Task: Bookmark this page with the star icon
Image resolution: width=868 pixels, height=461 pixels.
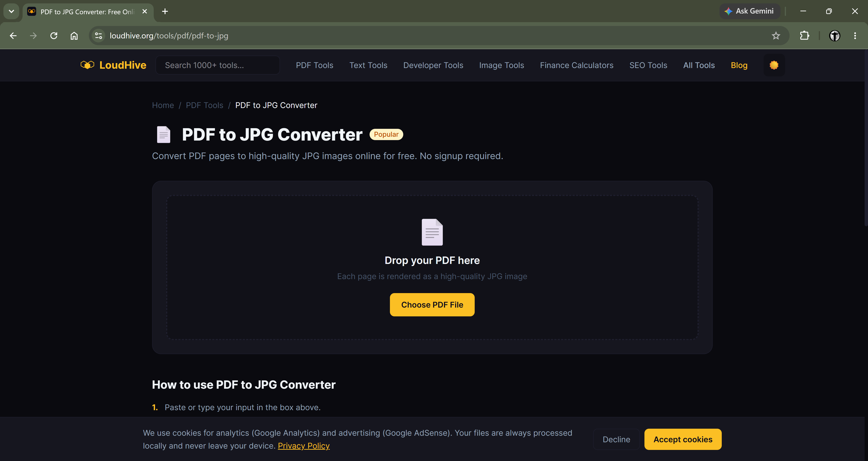Action: (776, 36)
